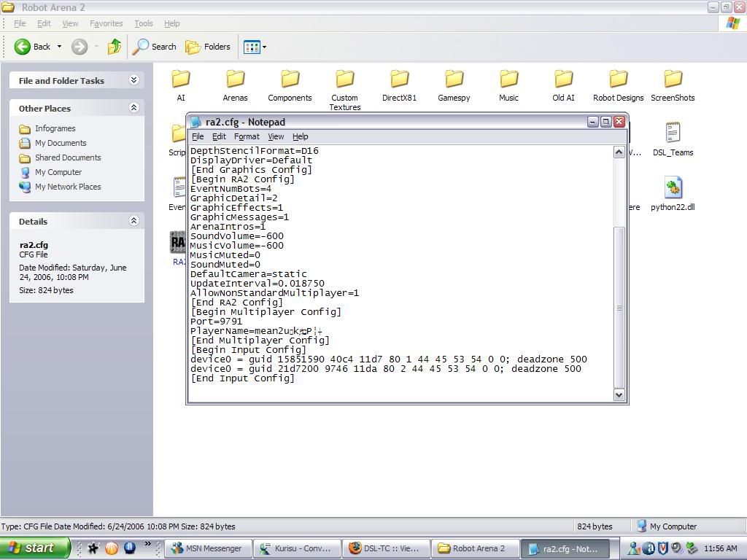Toggle the Folders pane

tap(208, 47)
